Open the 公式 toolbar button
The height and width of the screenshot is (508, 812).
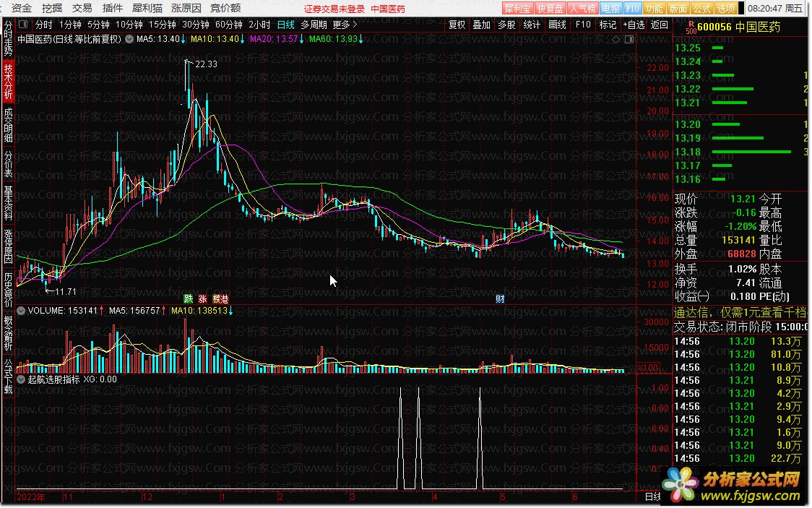(x=701, y=8)
